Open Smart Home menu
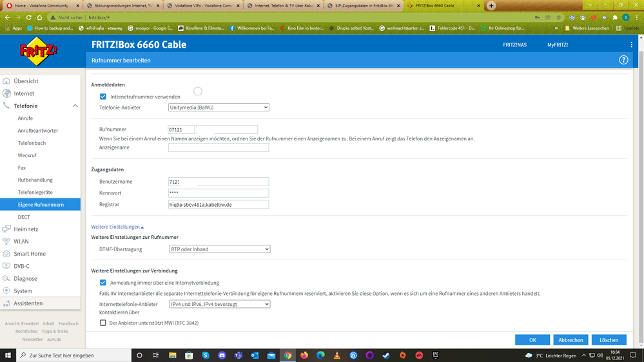 30,254
